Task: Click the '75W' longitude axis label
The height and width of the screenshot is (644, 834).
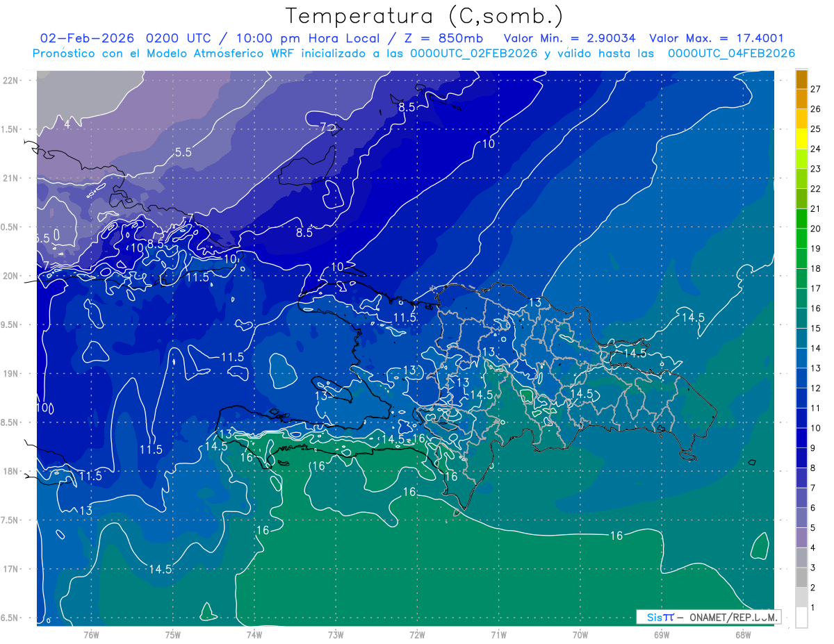Action: [173, 635]
